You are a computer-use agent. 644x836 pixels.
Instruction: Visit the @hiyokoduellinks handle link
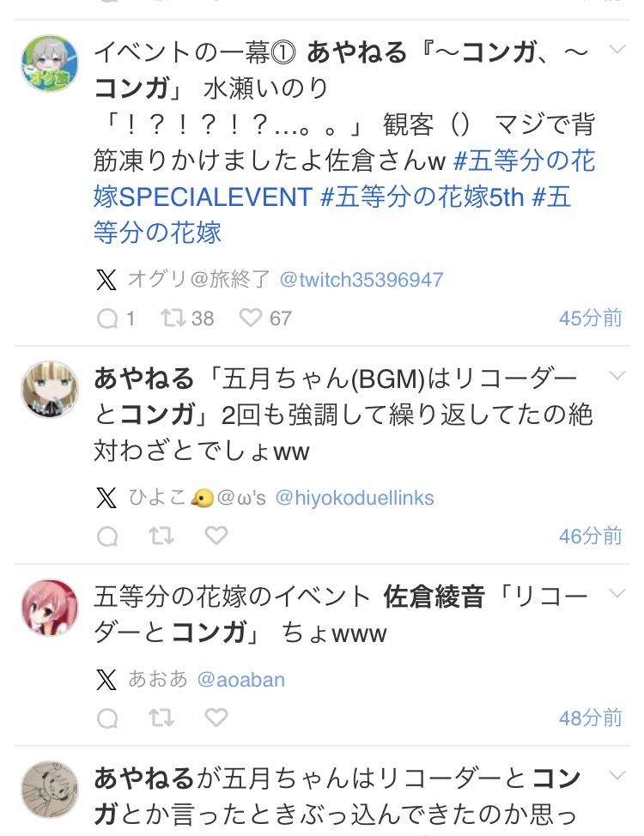[355, 498]
